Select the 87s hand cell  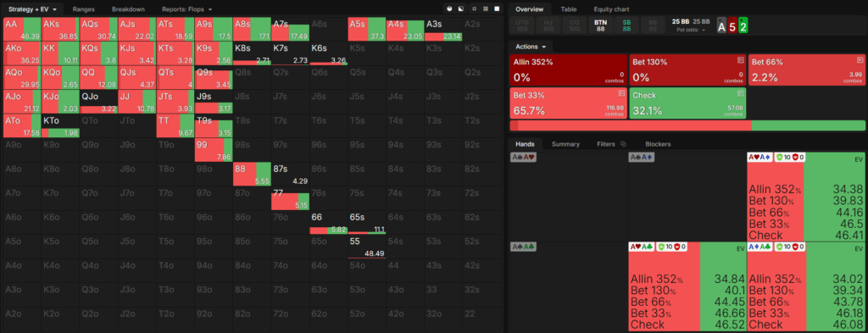[290, 175]
